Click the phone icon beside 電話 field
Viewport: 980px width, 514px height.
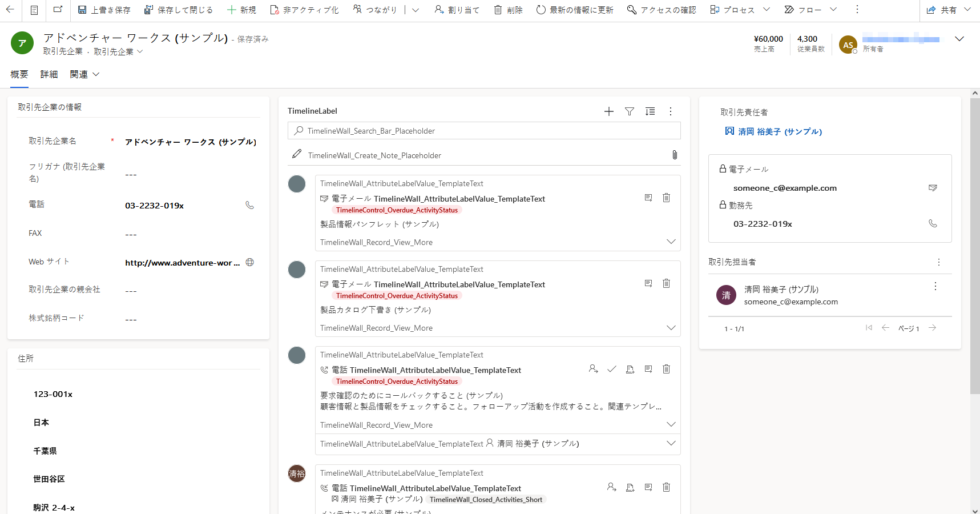pyautogui.click(x=249, y=205)
